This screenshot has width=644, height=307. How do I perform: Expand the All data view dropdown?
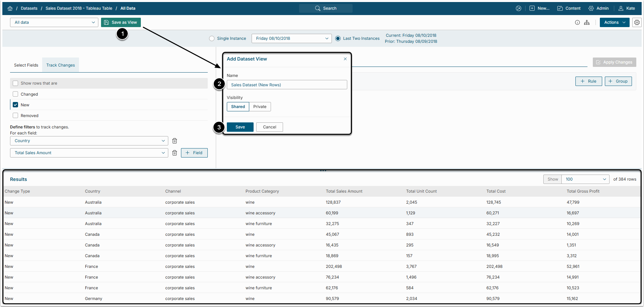click(54, 22)
